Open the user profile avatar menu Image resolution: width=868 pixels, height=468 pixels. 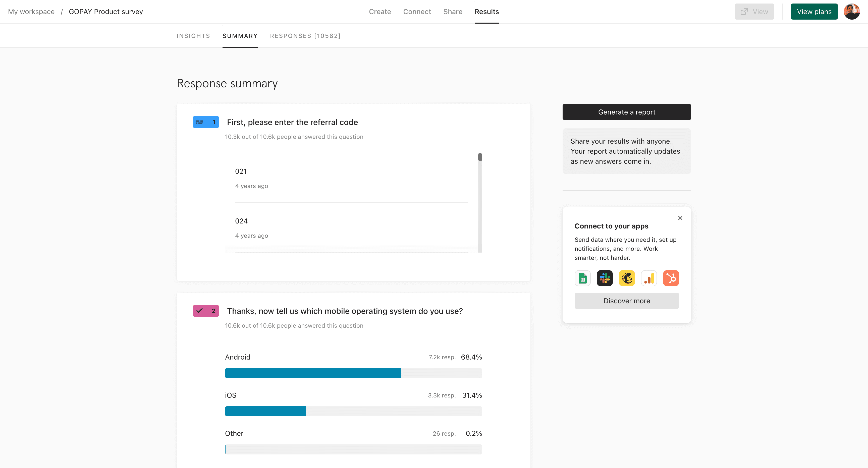851,12
